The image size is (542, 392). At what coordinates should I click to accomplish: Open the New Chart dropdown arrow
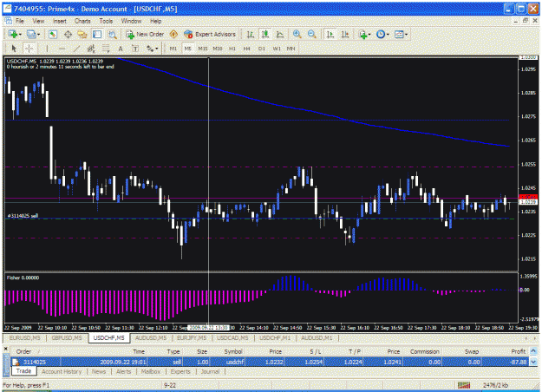coord(21,35)
